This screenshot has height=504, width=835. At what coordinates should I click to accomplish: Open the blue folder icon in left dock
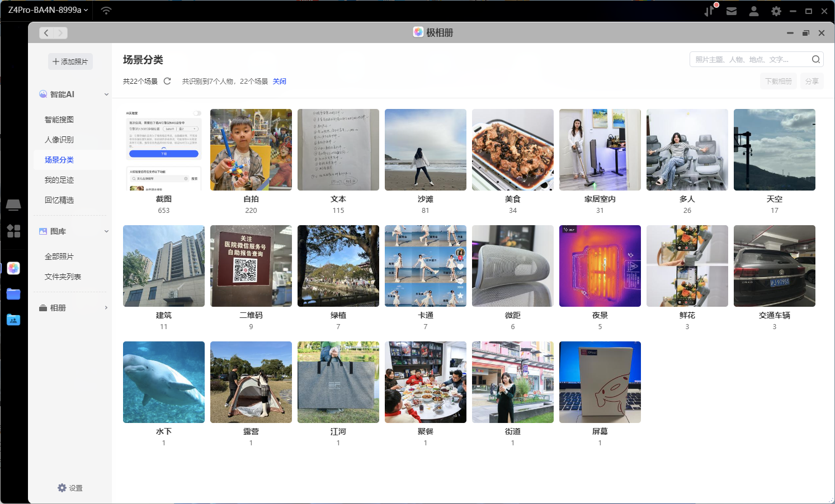[13, 294]
